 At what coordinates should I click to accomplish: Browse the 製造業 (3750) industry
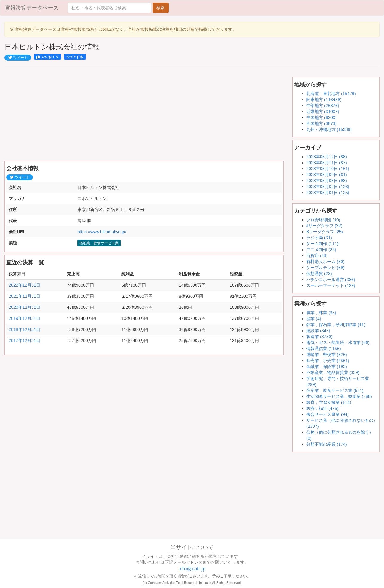coord(319,337)
